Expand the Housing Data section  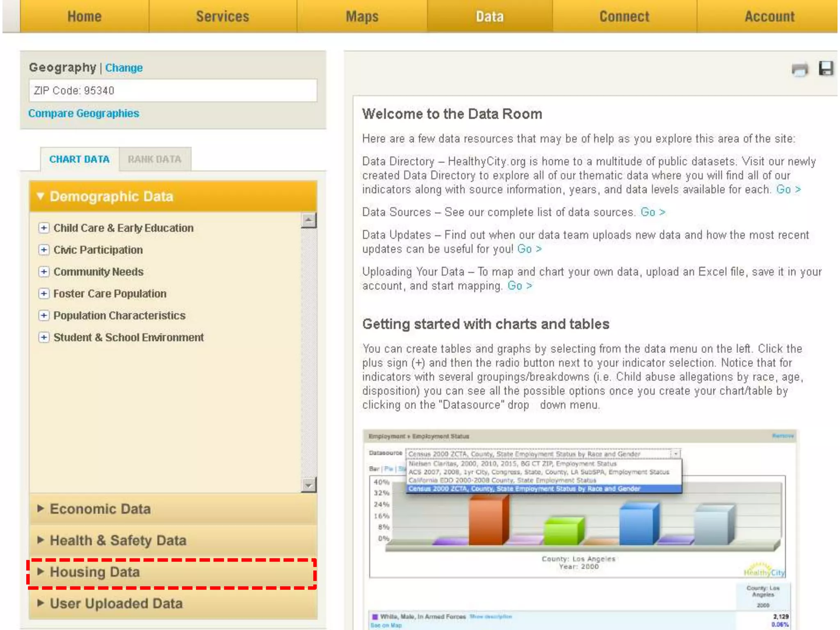[x=94, y=572]
